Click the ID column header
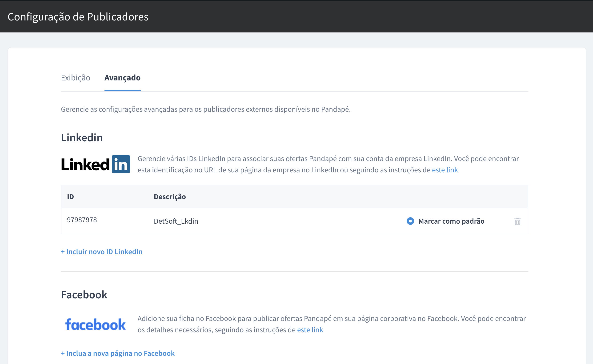 (x=70, y=197)
